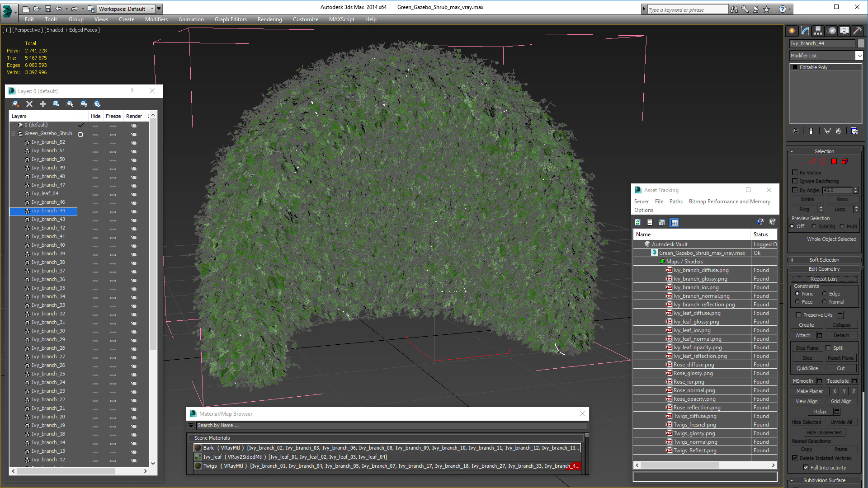
Task: Open the Utilities hammer panel tab
Action: (x=857, y=31)
